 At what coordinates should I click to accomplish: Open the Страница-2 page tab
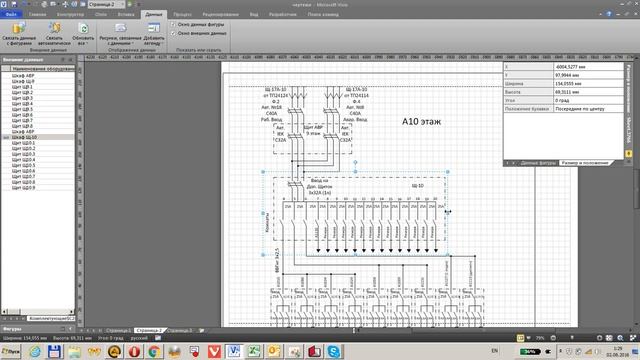pyautogui.click(x=149, y=331)
